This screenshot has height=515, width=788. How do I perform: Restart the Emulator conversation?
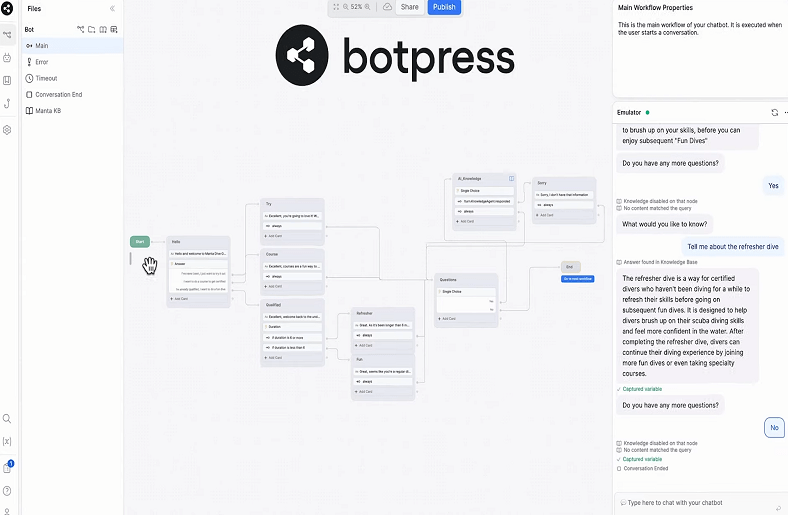(774, 113)
